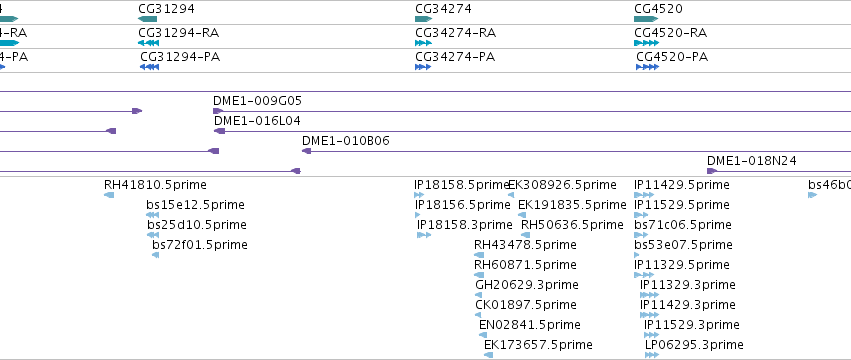
Task: Click the IP11329.3prime EST arrows
Action: coord(649,295)
